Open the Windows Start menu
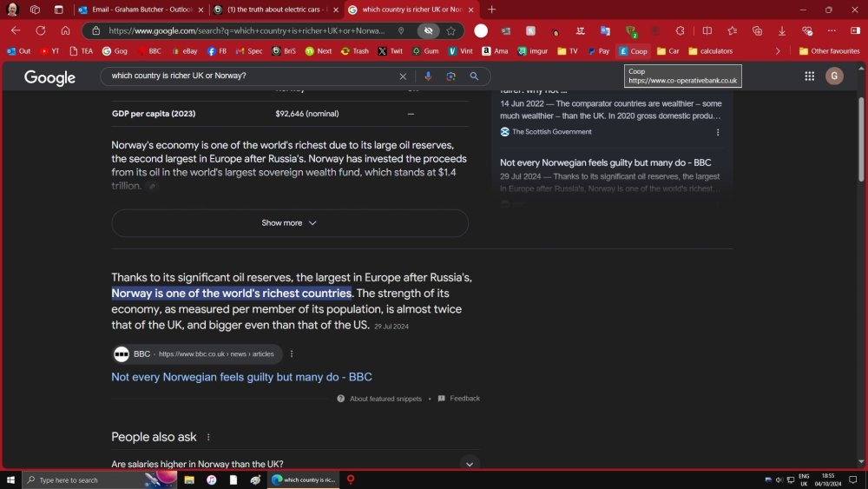The height and width of the screenshot is (489, 868). 10,479
